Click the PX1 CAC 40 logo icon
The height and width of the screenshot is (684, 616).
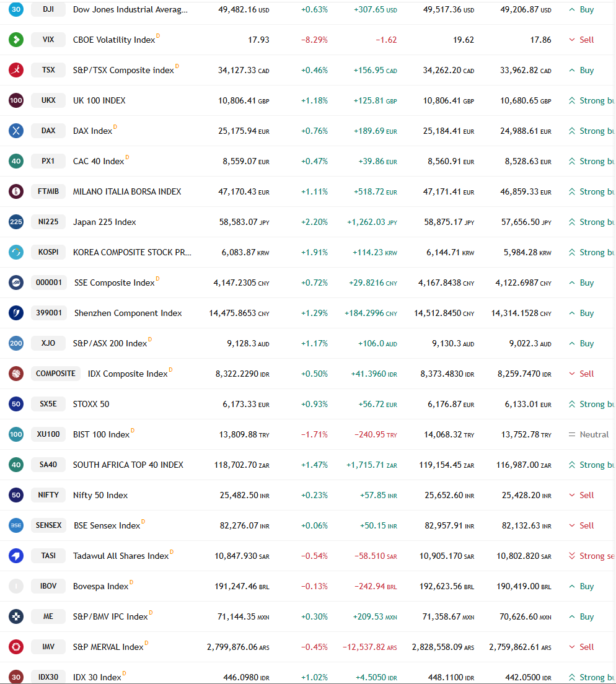click(16, 161)
